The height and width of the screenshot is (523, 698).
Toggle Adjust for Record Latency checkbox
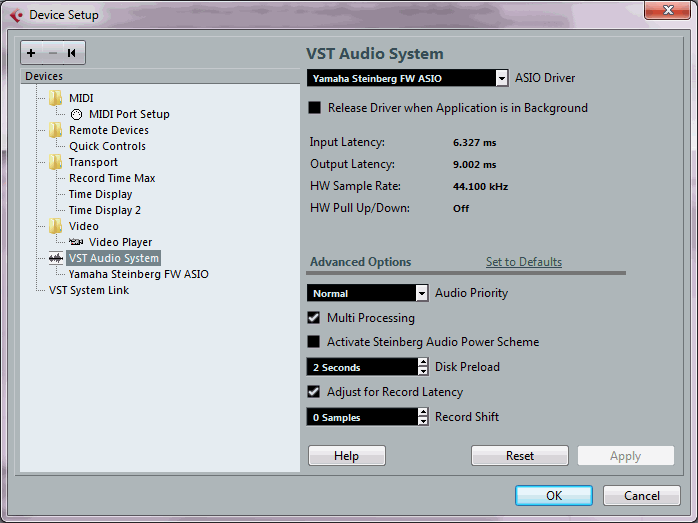tap(315, 392)
